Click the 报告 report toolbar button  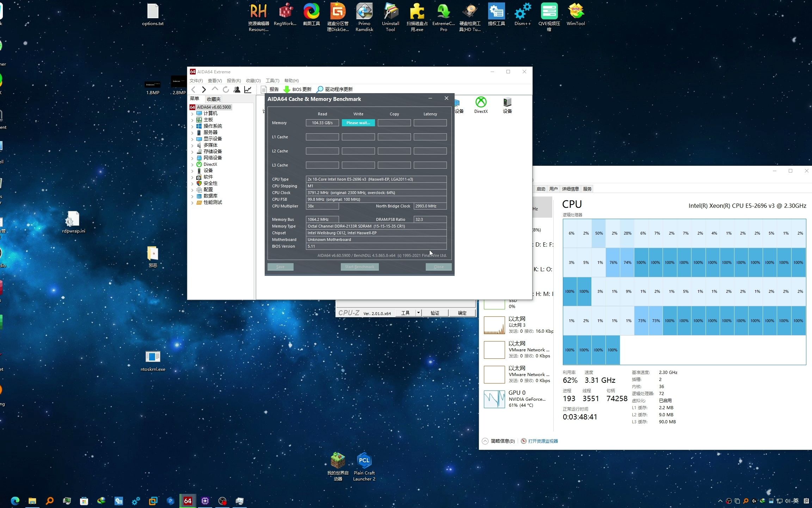[x=270, y=89]
